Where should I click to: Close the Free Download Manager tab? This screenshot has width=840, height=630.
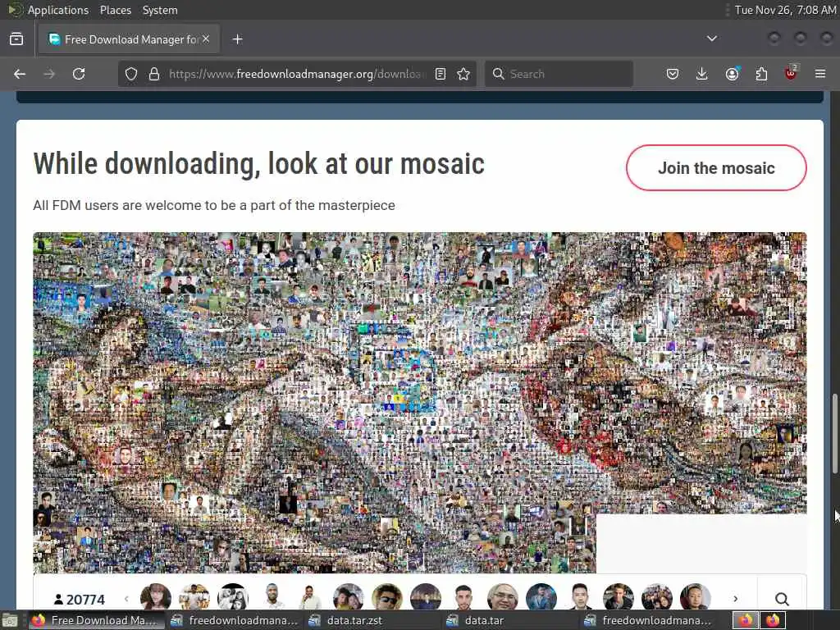pyautogui.click(x=206, y=39)
